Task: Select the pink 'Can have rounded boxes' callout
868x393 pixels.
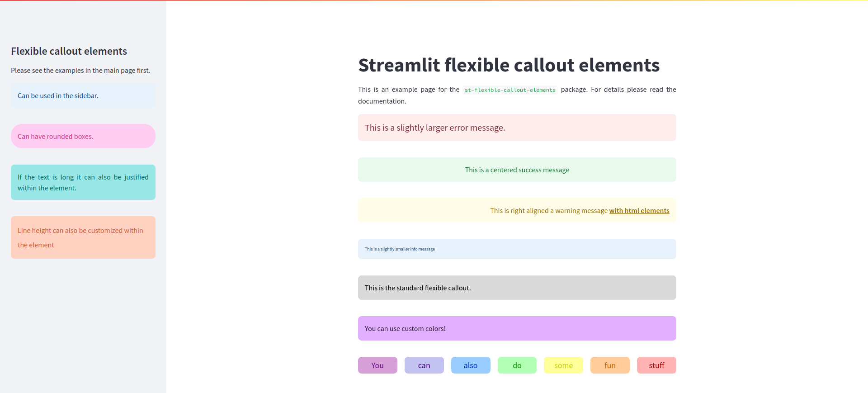Action: pyautogui.click(x=83, y=136)
